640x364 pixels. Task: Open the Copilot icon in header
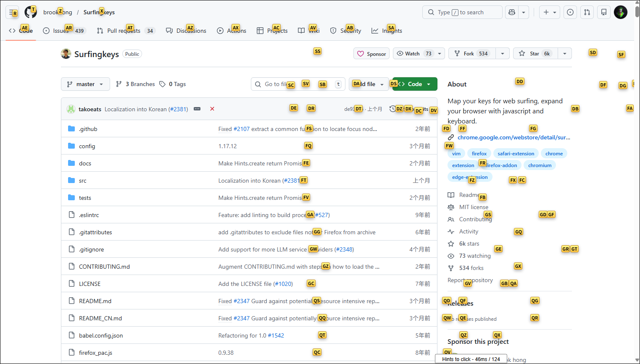tap(512, 13)
